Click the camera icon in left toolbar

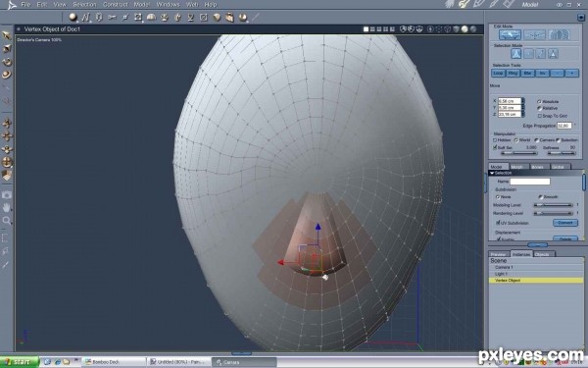(x=7, y=195)
